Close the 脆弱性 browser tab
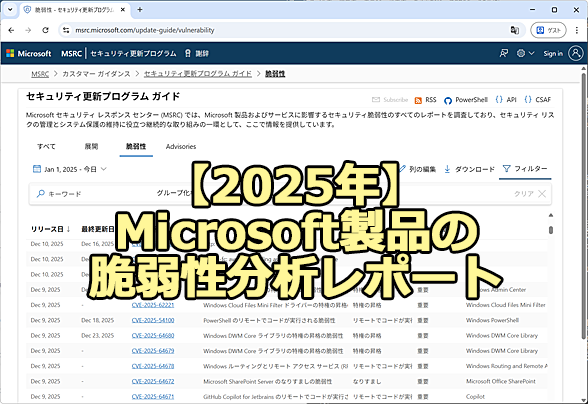588x404 pixels. 123,10
